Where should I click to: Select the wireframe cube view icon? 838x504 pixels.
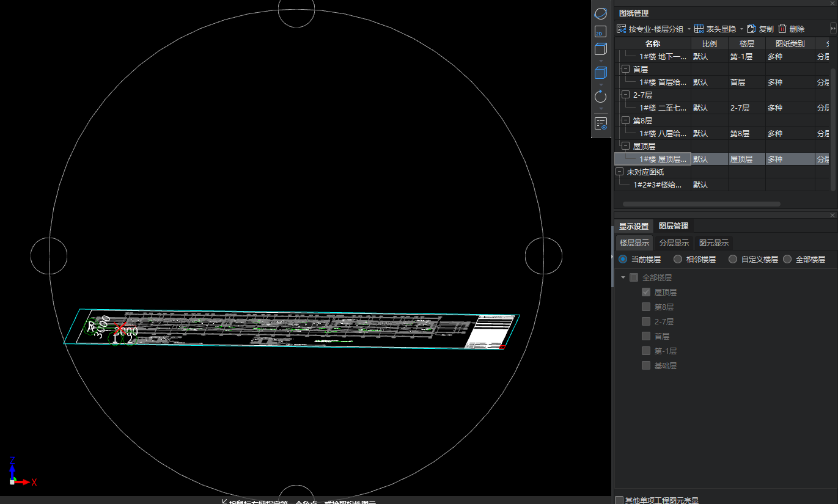(600, 50)
